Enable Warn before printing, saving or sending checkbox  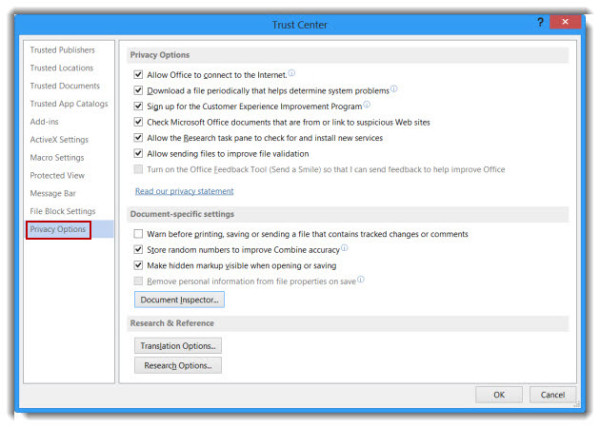(138, 234)
